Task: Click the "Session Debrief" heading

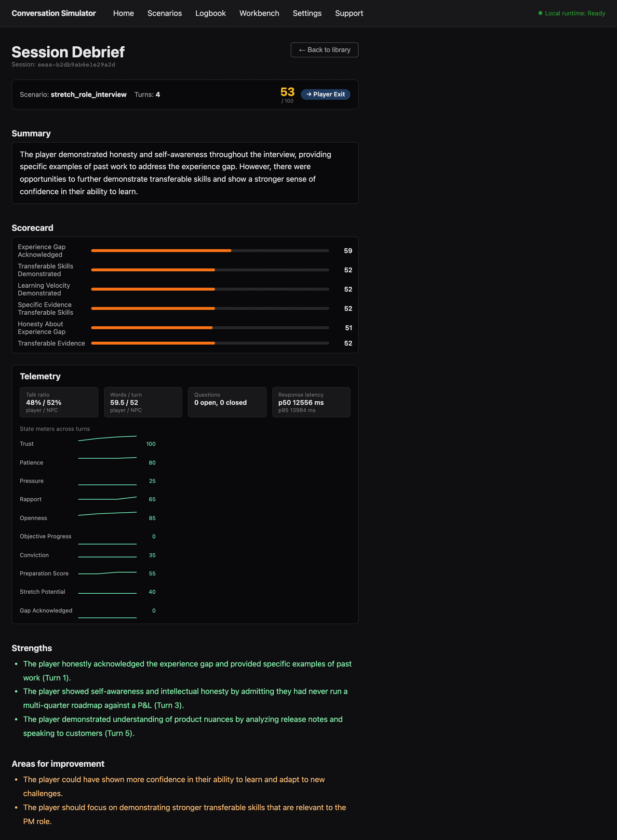Action: (68, 52)
